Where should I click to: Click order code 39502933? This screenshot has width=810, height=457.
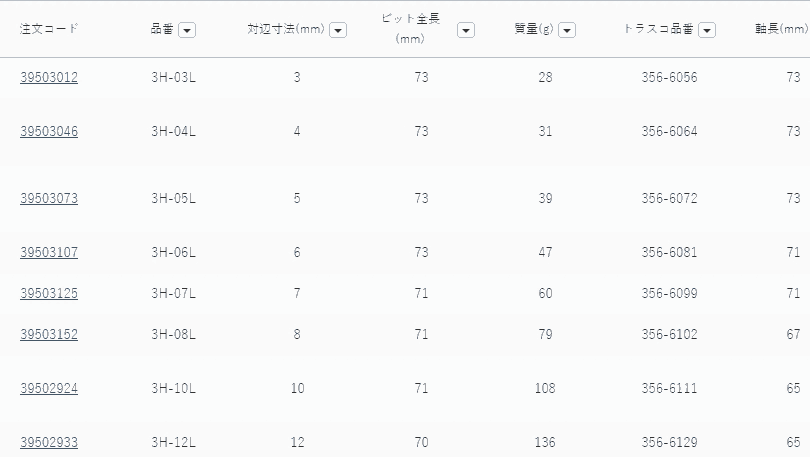click(x=49, y=441)
